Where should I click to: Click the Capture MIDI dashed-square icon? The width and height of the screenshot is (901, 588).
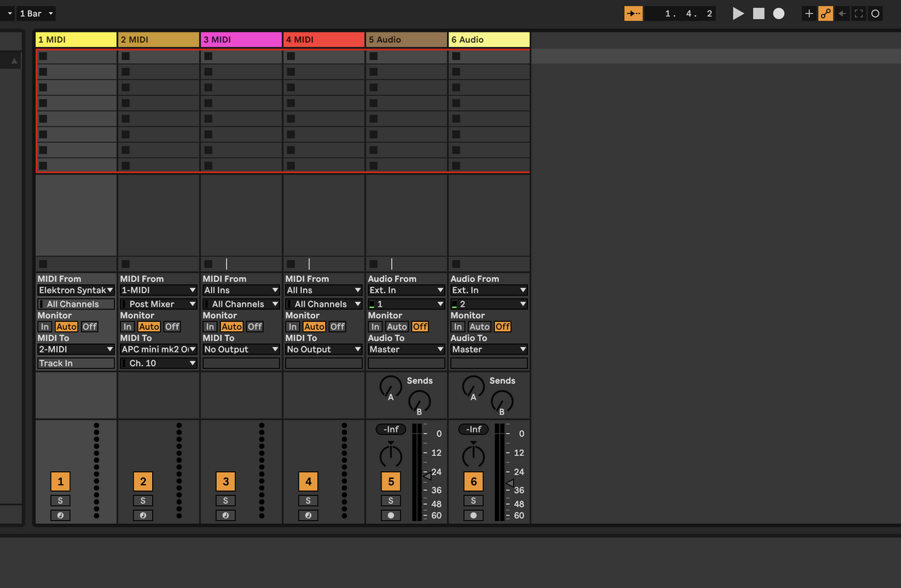pyautogui.click(x=859, y=13)
